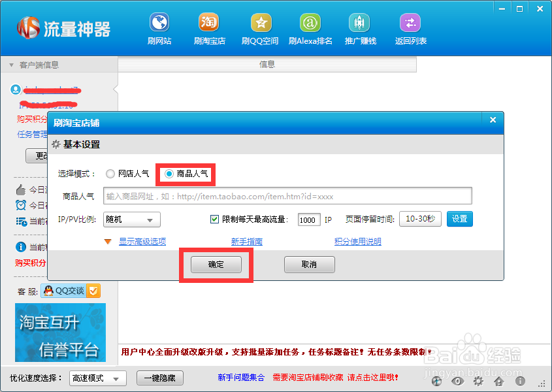
Task: Click the 信息 column header
Action: point(267,65)
